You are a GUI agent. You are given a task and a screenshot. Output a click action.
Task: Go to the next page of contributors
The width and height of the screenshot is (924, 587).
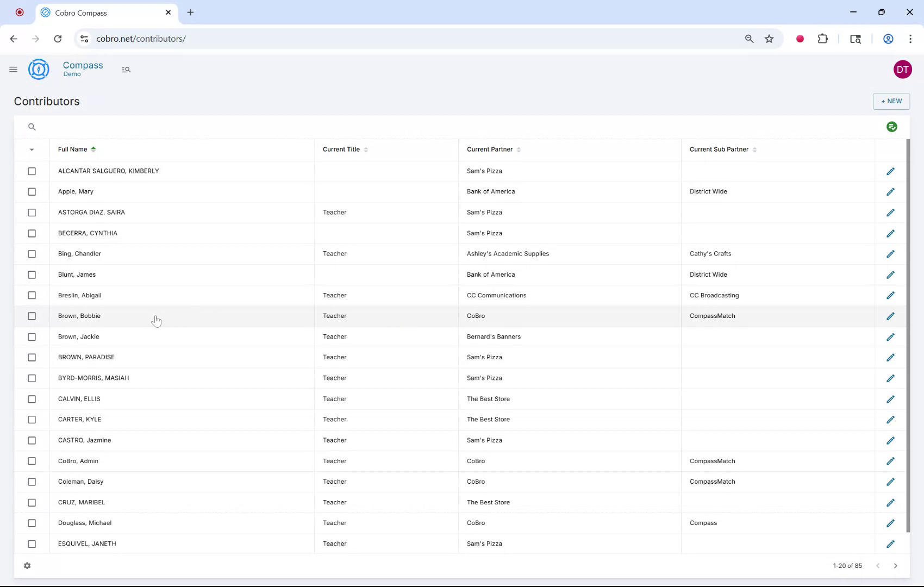[x=896, y=566]
